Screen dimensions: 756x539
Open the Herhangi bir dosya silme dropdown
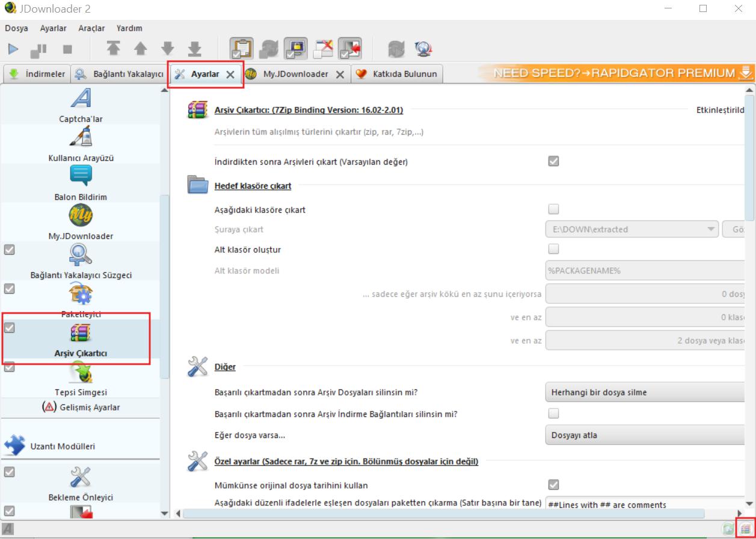[x=645, y=392]
